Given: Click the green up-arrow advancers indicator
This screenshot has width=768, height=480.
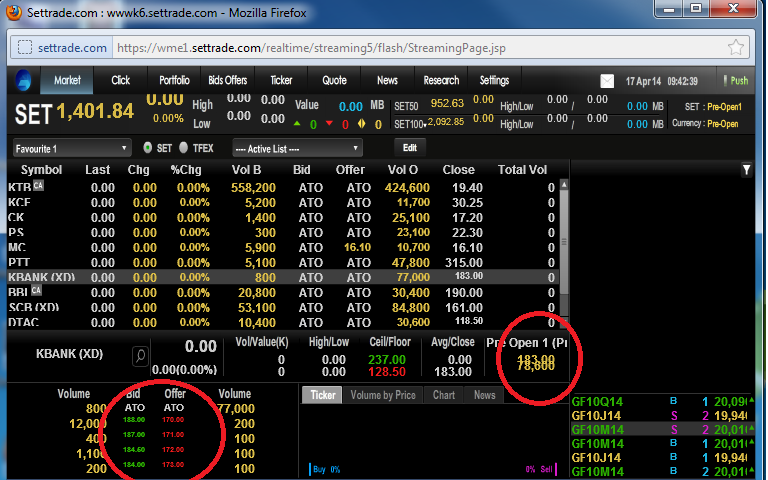Looking at the screenshot, I should click(297, 124).
